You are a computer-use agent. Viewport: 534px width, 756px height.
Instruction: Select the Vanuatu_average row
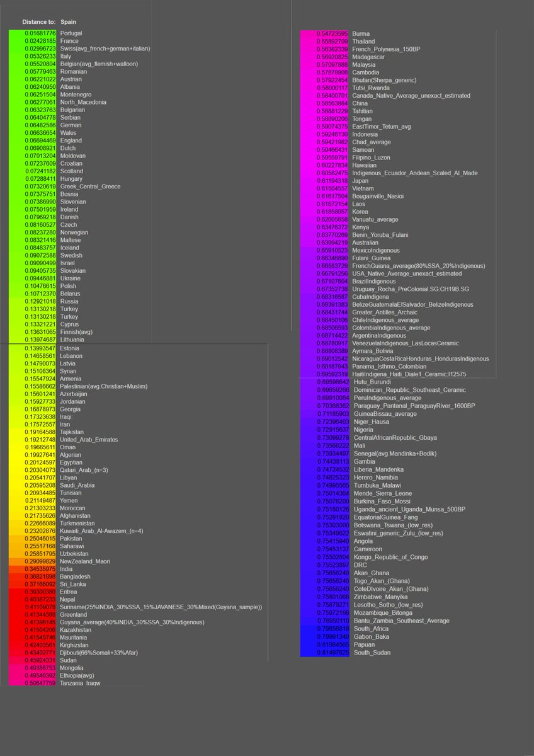(x=375, y=220)
